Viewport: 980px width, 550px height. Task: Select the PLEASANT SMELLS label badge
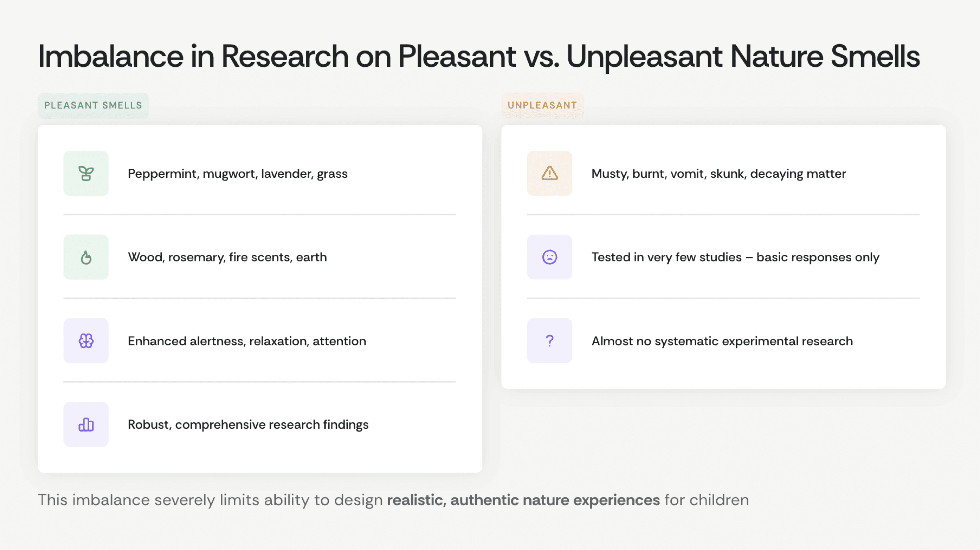coord(93,105)
